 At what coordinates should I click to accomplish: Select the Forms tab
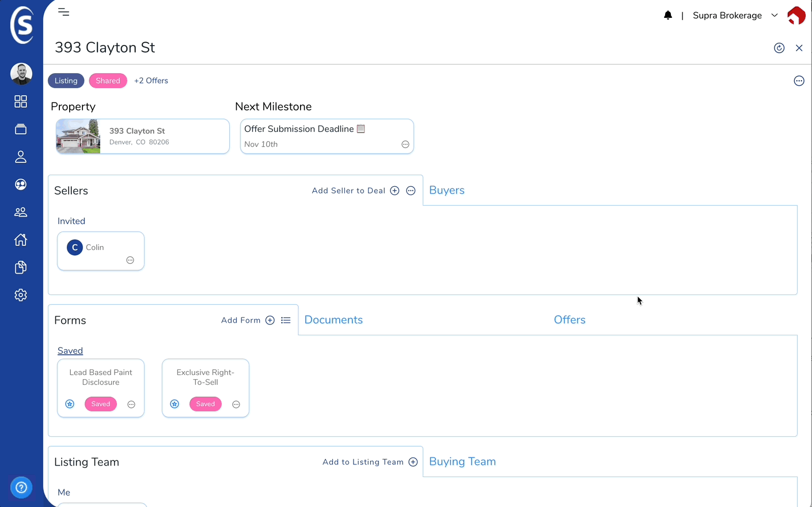click(x=70, y=320)
